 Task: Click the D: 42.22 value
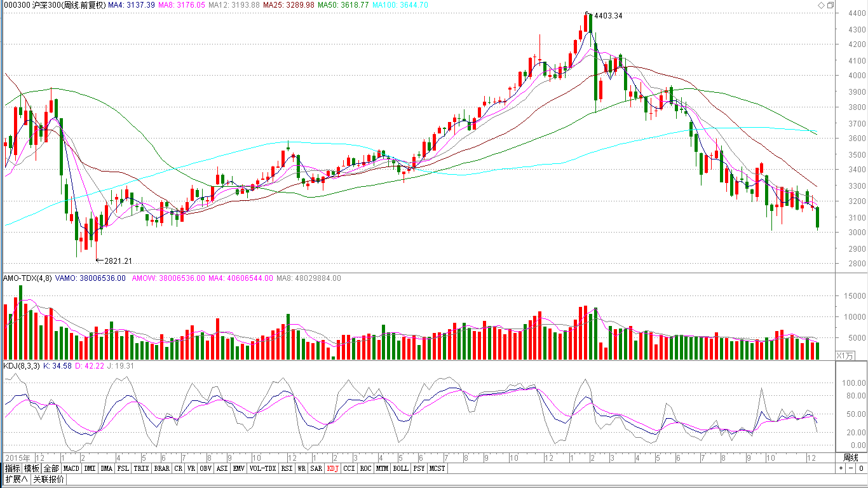[x=89, y=365]
